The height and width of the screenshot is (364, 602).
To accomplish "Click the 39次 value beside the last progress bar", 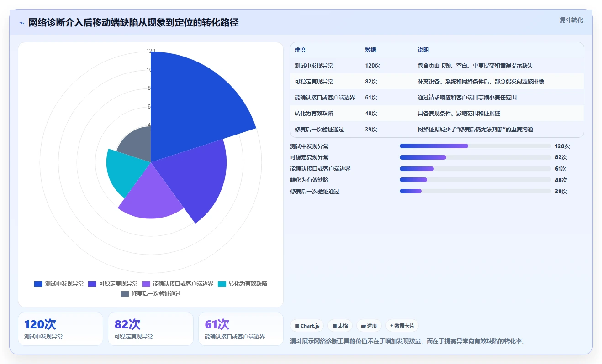I will (560, 192).
